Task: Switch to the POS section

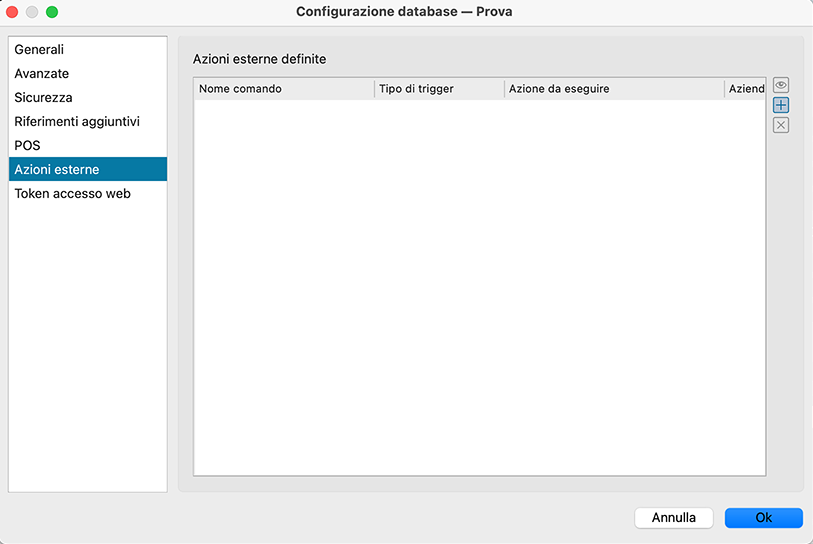Action: click(27, 145)
